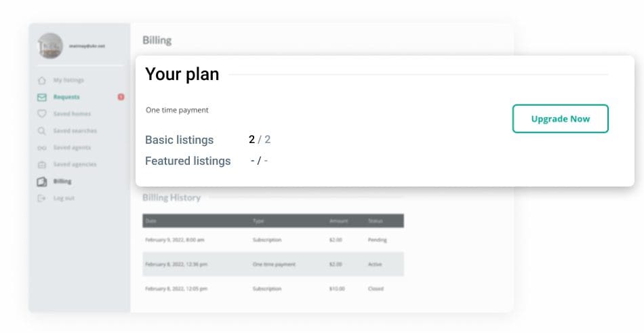Click the heart icon for Saved homes
This screenshot has width=644, height=333.
pyautogui.click(x=42, y=114)
